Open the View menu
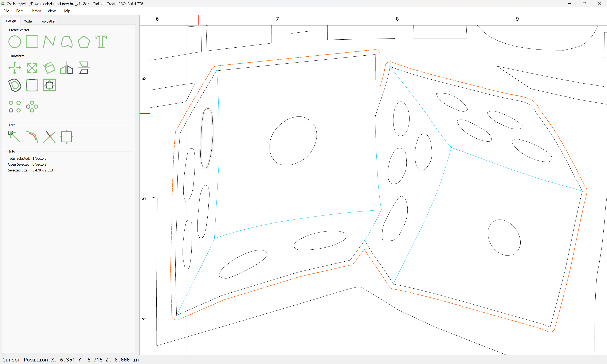Screen dimensions: 607x364 pos(51,11)
